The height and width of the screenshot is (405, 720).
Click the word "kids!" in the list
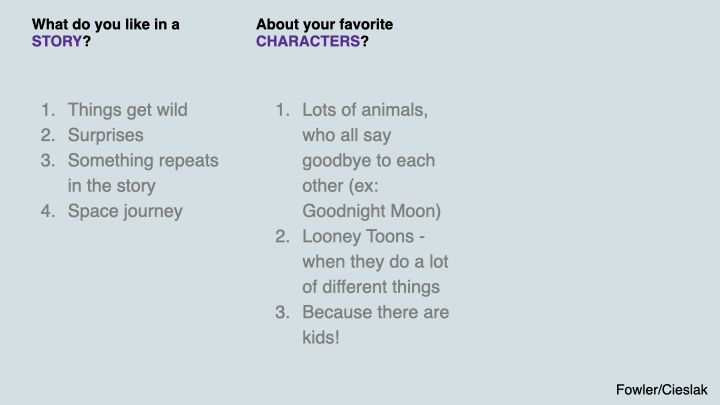click(321, 338)
